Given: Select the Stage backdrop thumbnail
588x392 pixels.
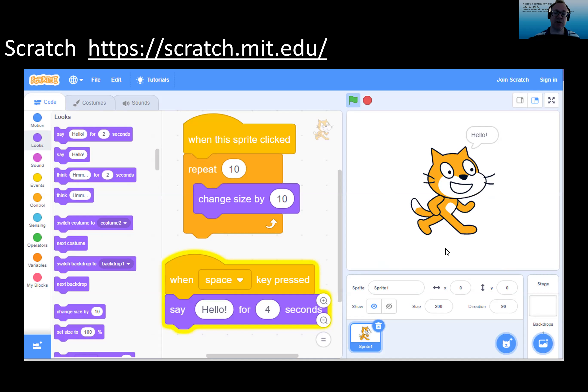Looking at the screenshot, I should coord(543,306).
